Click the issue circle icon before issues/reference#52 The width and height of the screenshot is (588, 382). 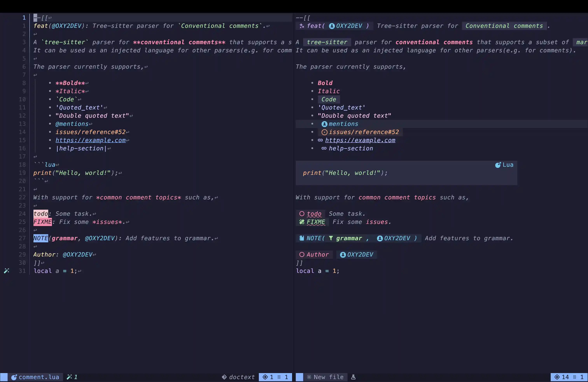[x=324, y=132]
